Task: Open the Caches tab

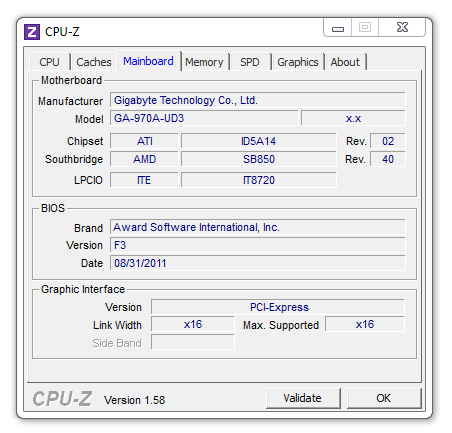Action: (x=94, y=62)
